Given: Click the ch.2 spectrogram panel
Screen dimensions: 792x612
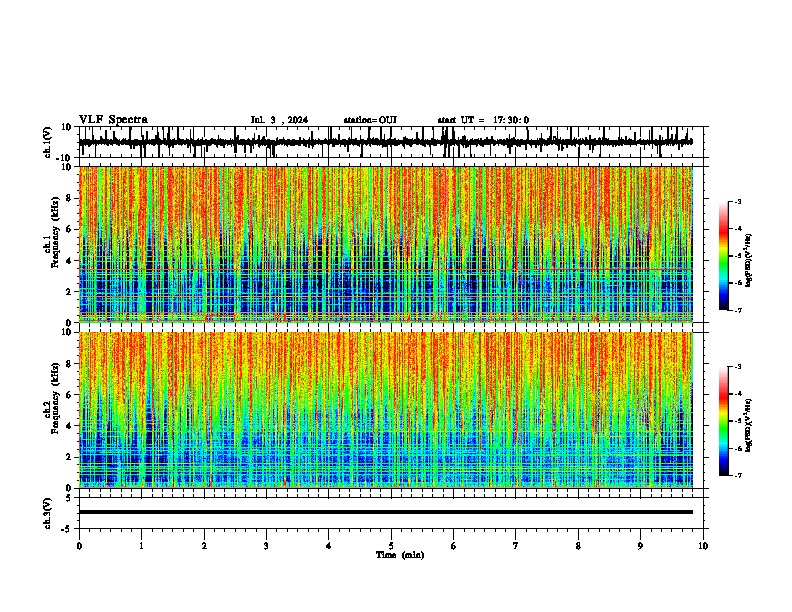Looking at the screenshot, I should pos(386,410).
